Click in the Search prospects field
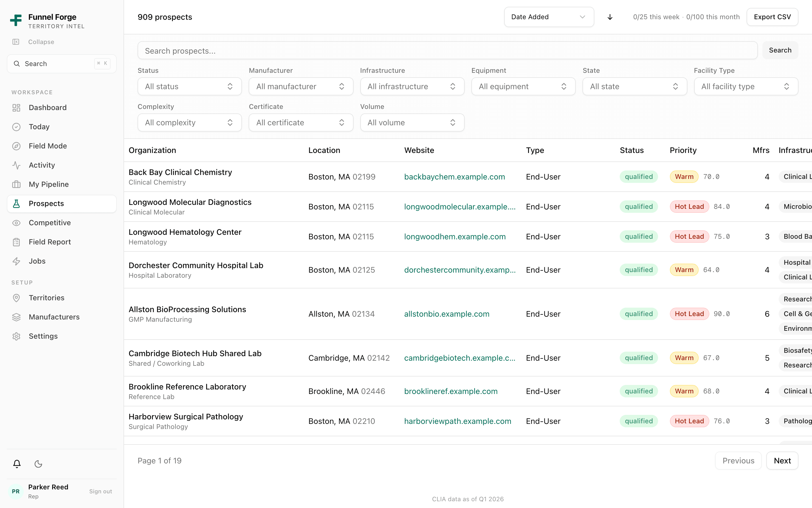 pos(447,51)
